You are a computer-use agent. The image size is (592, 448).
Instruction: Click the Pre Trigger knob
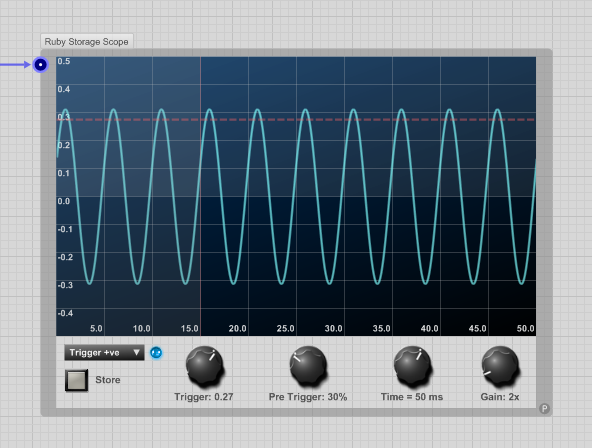[308, 366]
